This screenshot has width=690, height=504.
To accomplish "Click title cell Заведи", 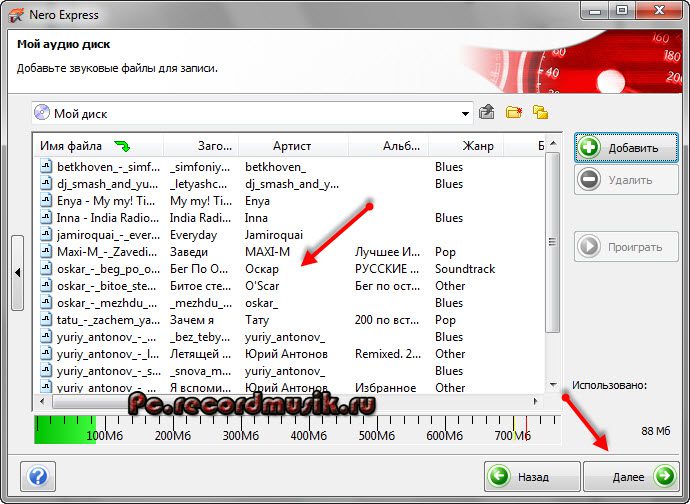I will click(x=188, y=252).
